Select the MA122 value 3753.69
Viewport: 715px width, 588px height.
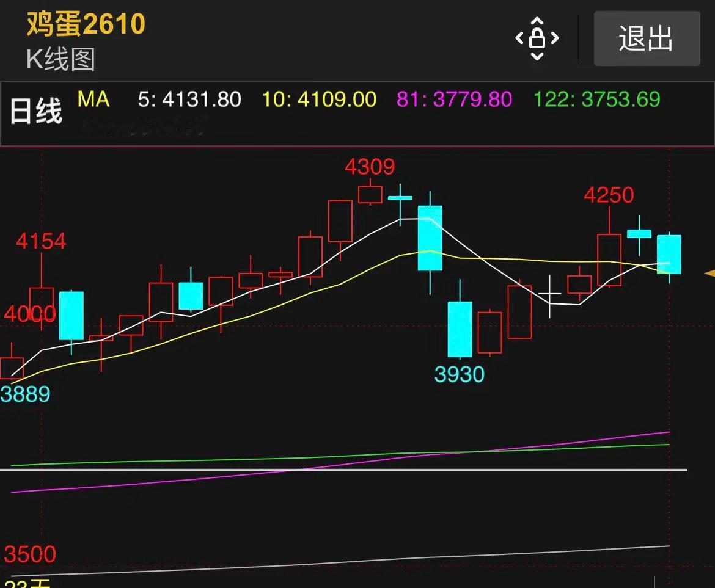click(596, 100)
